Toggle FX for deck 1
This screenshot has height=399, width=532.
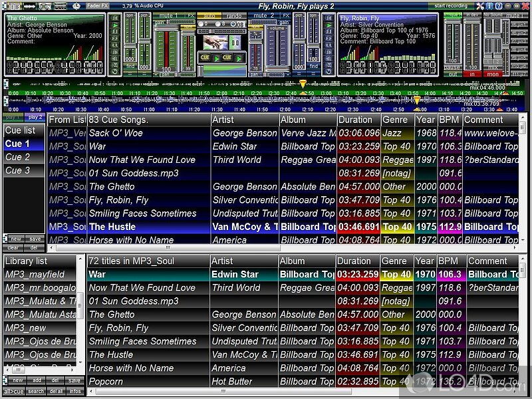coord(191,15)
